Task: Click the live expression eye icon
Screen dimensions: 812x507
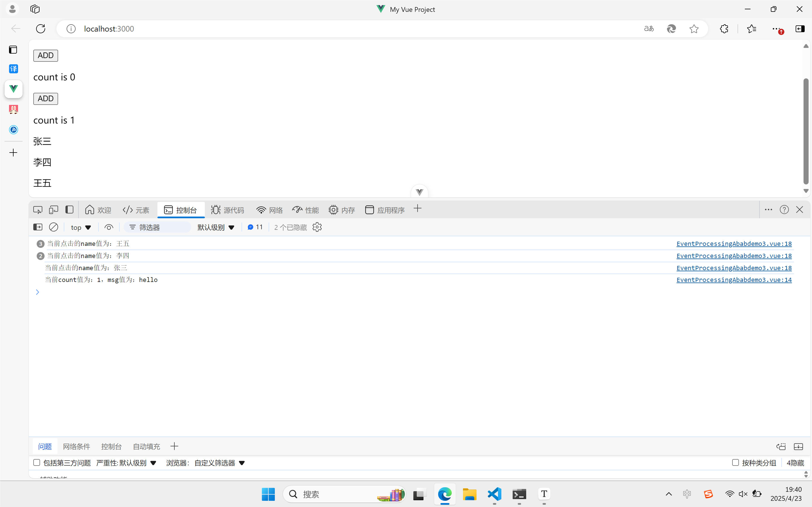Action: pyautogui.click(x=109, y=227)
